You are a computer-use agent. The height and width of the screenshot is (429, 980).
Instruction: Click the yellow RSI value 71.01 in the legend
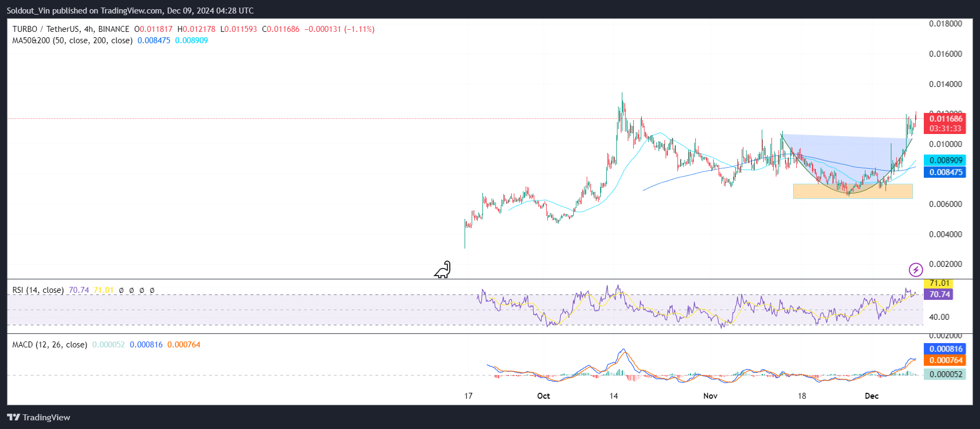pos(104,290)
